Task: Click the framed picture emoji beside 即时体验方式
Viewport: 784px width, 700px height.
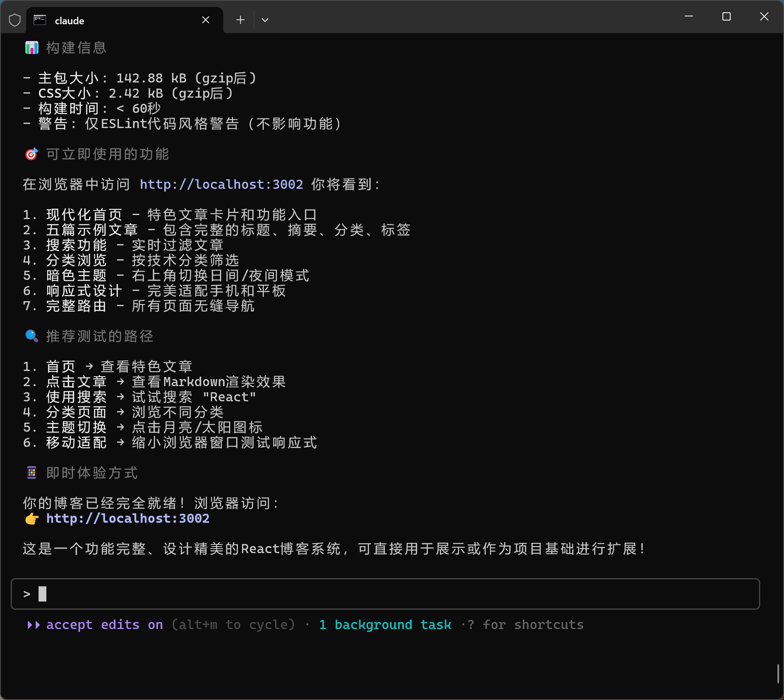Action: [x=31, y=473]
